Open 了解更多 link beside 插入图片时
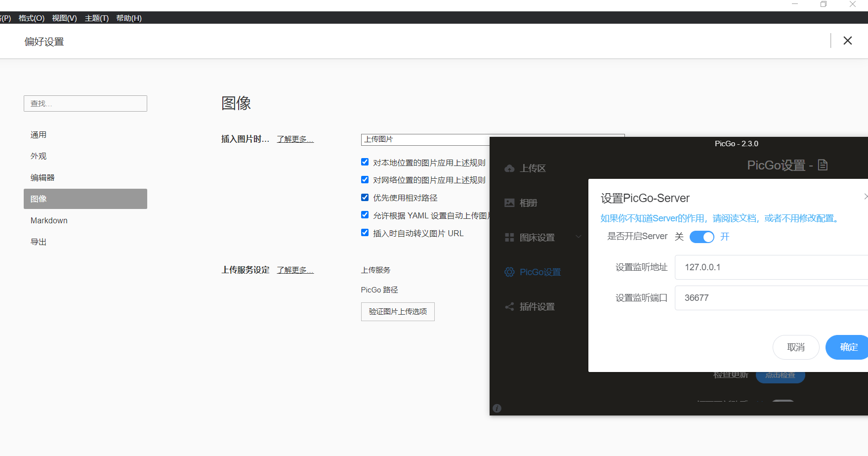868x456 pixels. coord(295,139)
